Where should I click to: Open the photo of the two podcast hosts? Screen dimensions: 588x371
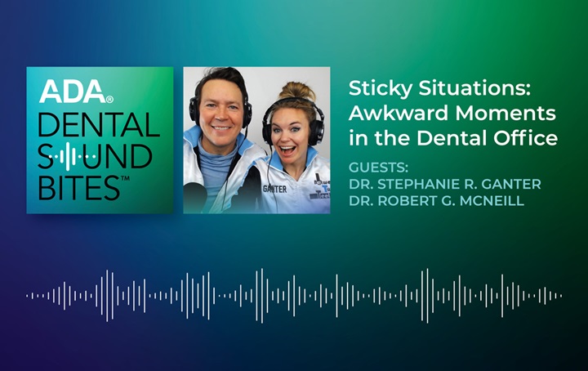click(257, 141)
